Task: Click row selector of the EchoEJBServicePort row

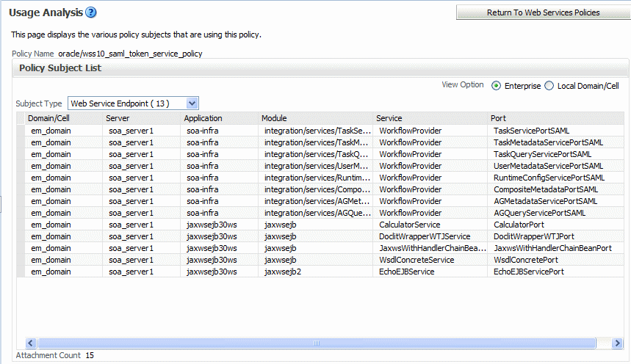Action: click(x=21, y=272)
